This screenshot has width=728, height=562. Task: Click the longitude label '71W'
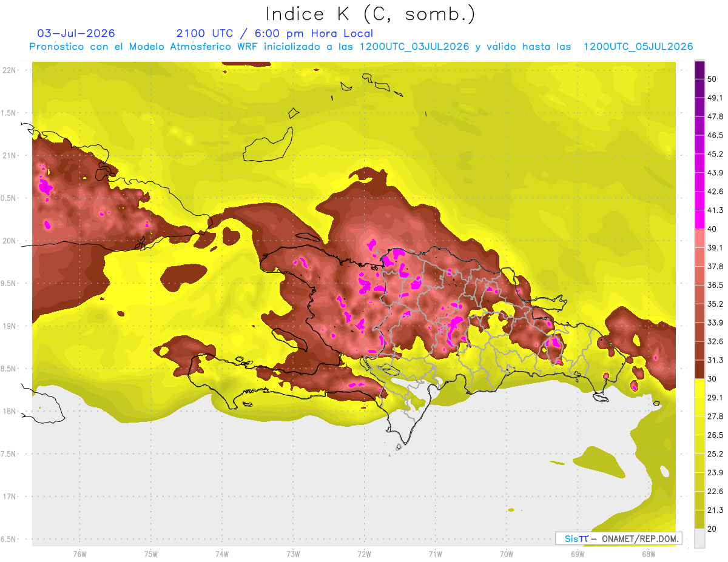tap(436, 554)
